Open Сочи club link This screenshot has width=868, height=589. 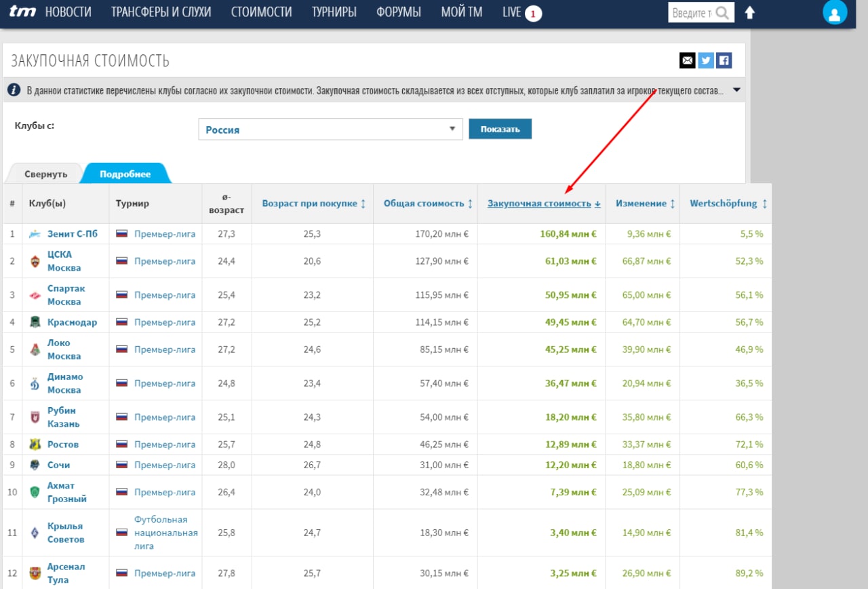click(x=59, y=465)
